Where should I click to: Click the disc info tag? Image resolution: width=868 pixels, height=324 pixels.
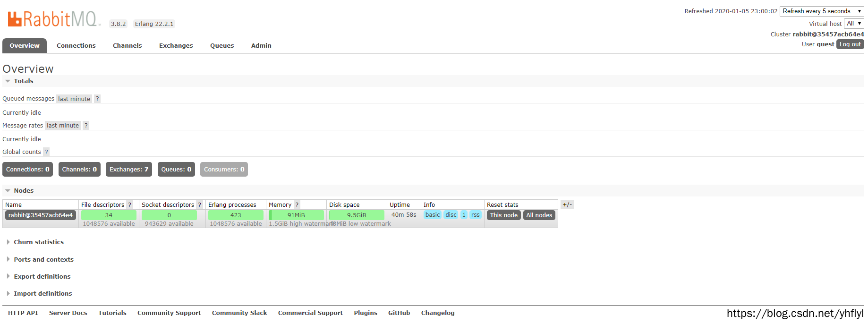pyautogui.click(x=451, y=215)
